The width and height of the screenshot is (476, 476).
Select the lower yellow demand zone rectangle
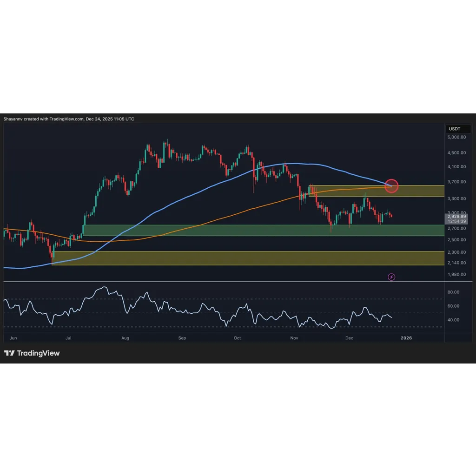coord(248,258)
